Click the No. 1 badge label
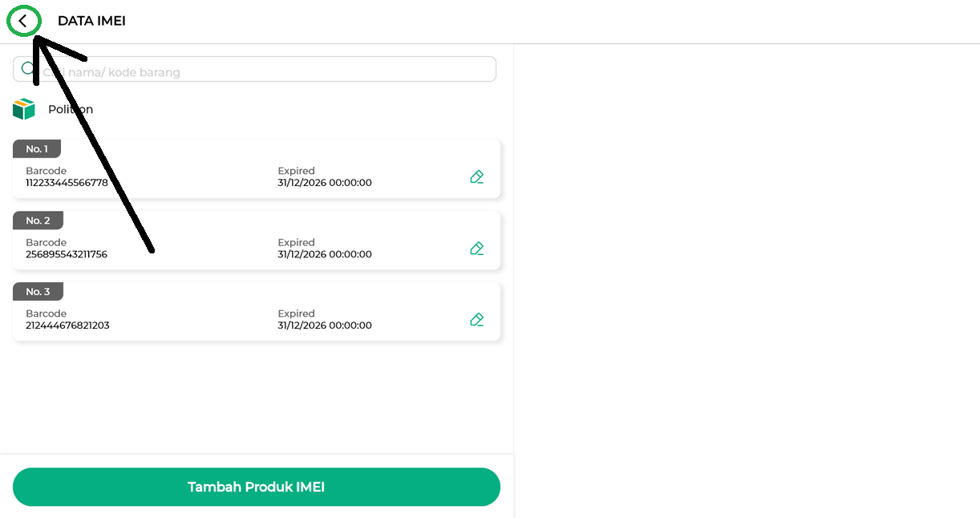 point(37,149)
